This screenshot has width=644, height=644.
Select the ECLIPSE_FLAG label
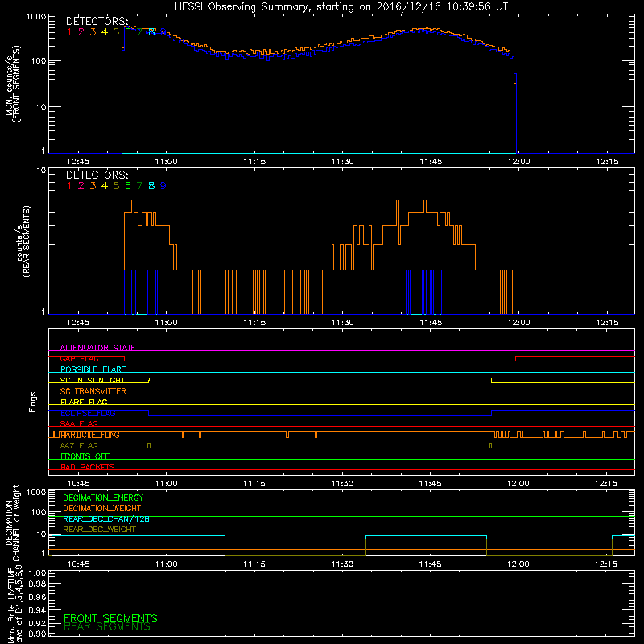pyautogui.click(x=88, y=413)
